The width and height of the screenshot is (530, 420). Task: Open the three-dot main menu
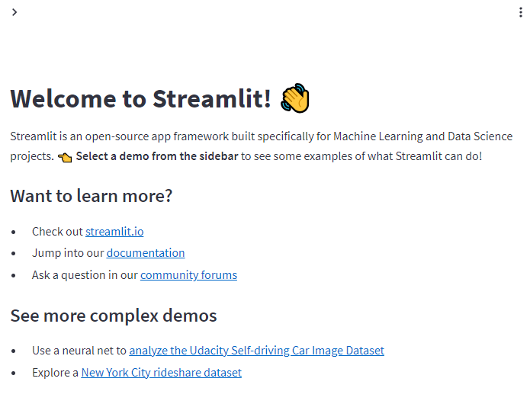[521, 12]
